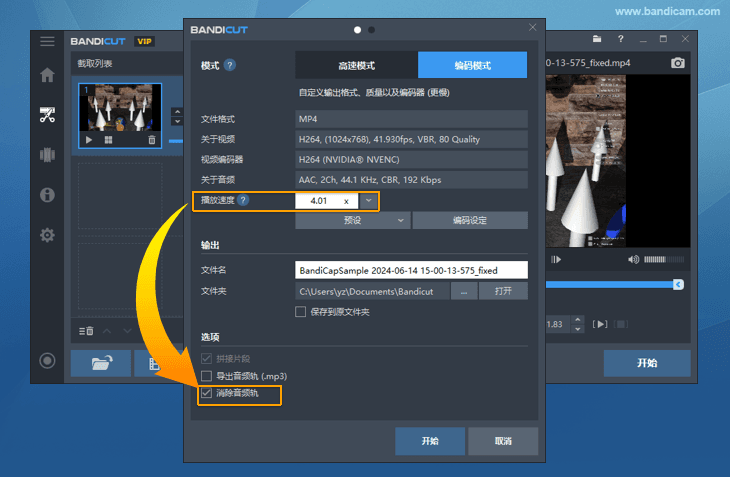730x477 pixels.
Task: Click the VIP badge
Action: 144,41
